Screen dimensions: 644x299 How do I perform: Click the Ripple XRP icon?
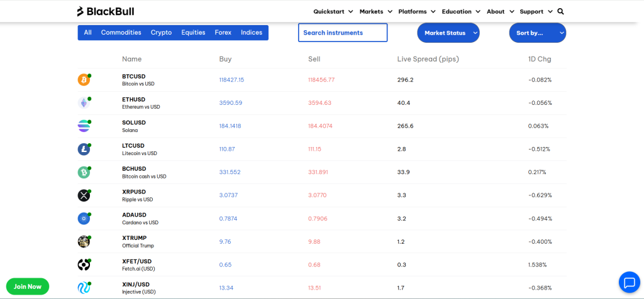[x=84, y=195]
